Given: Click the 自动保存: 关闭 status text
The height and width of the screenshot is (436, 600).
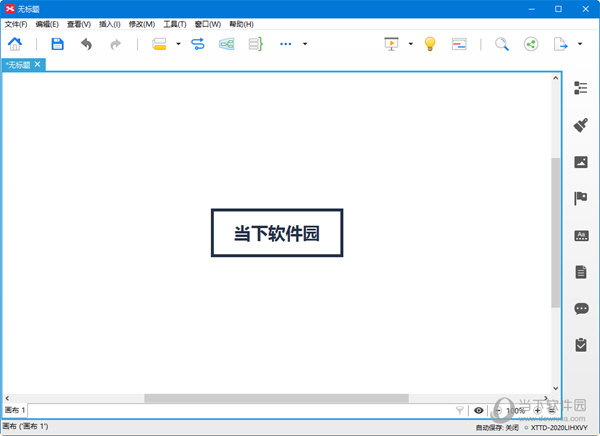Looking at the screenshot, I should (497, 428).
